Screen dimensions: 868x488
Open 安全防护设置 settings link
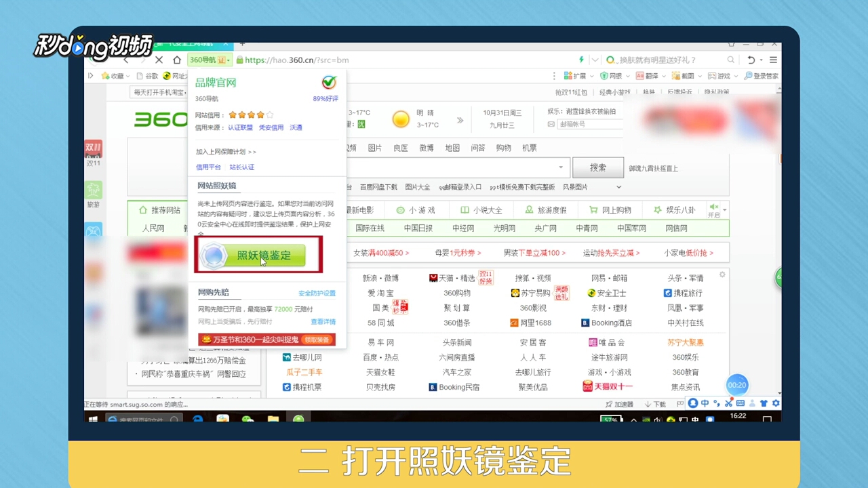pos(317,293)
